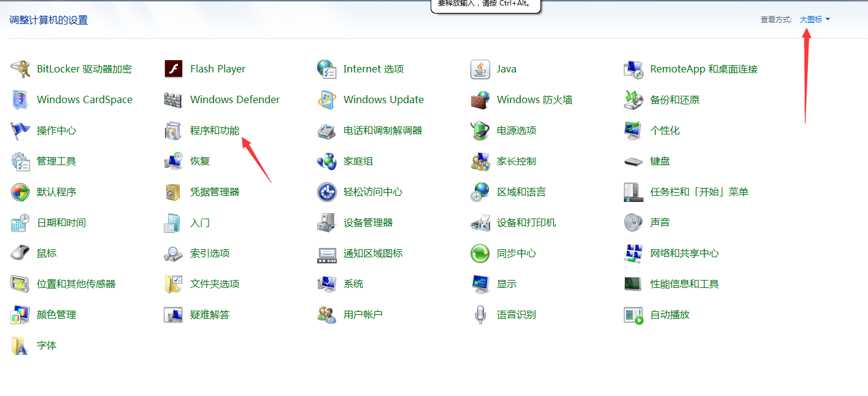The width and height of the screenshot is (868, 396).
Task: Click the 声音 link text
Action: point(660,222)
